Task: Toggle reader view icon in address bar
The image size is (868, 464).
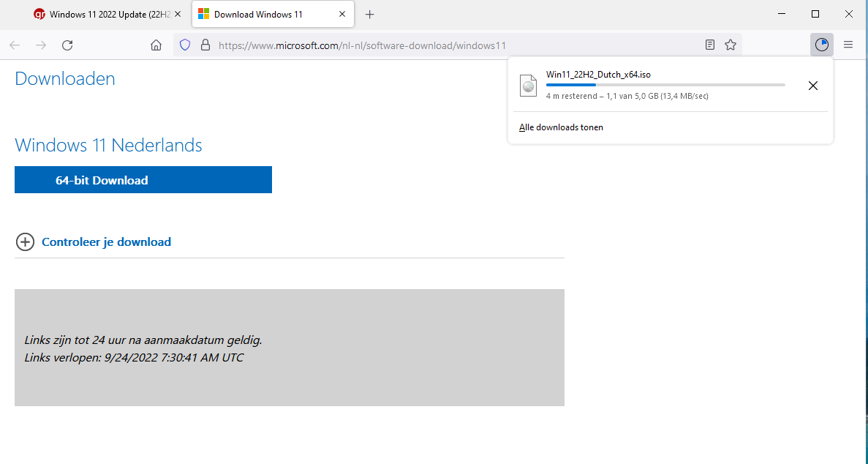Action: (x=710, y=45)
